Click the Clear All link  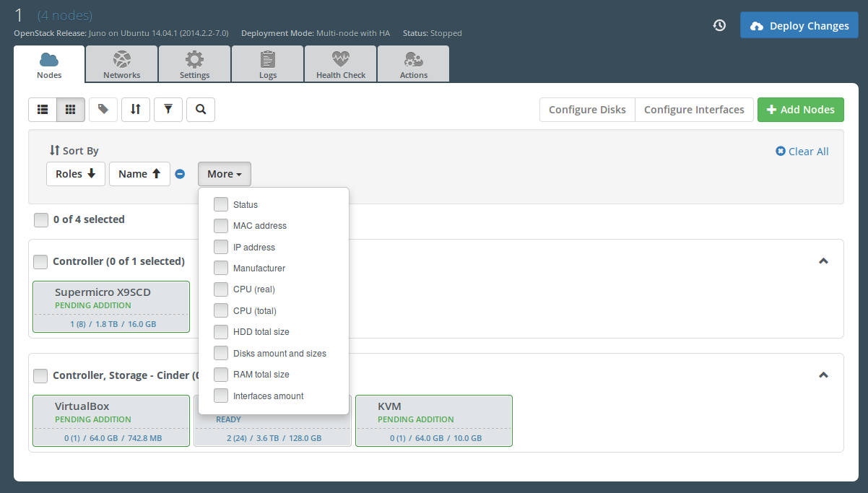point(802,152)
